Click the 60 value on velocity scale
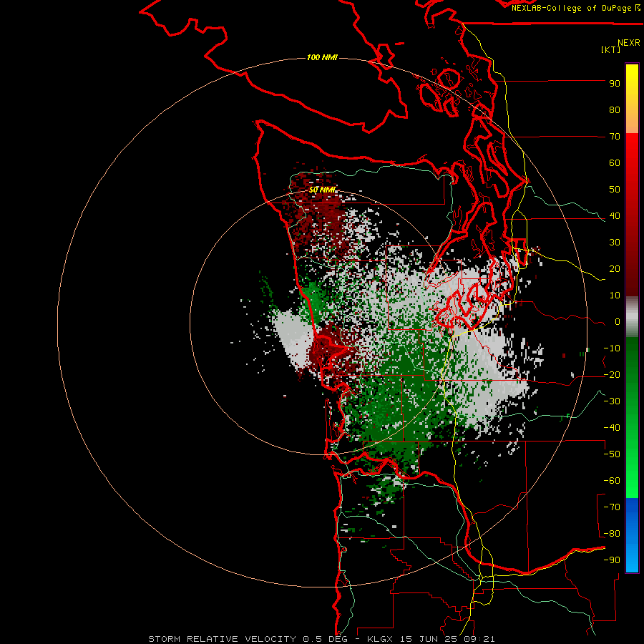Image resolution: width=644 pixels, height=644 pixels. [615, 163]
